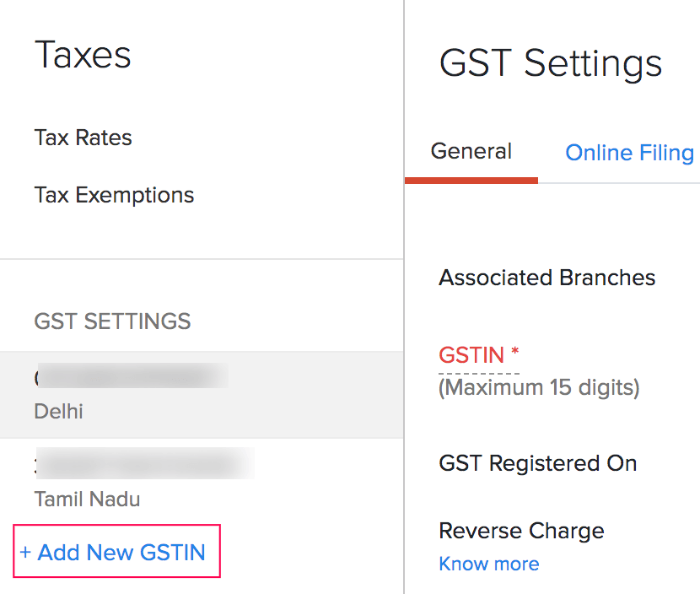Click the red asterisk beside GSTIN

click(514, 352)
